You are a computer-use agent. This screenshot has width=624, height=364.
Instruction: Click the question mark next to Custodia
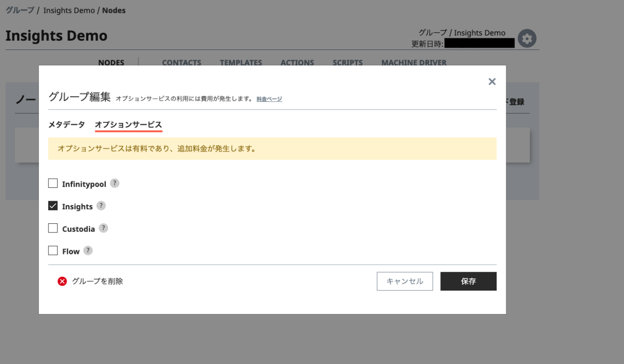[103, 228]
